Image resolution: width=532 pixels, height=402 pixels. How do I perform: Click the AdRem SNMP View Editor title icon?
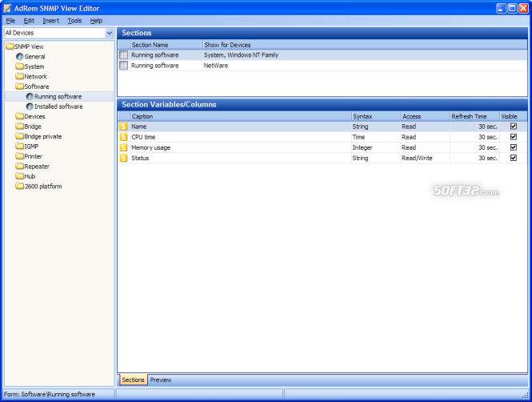[7, 8]
